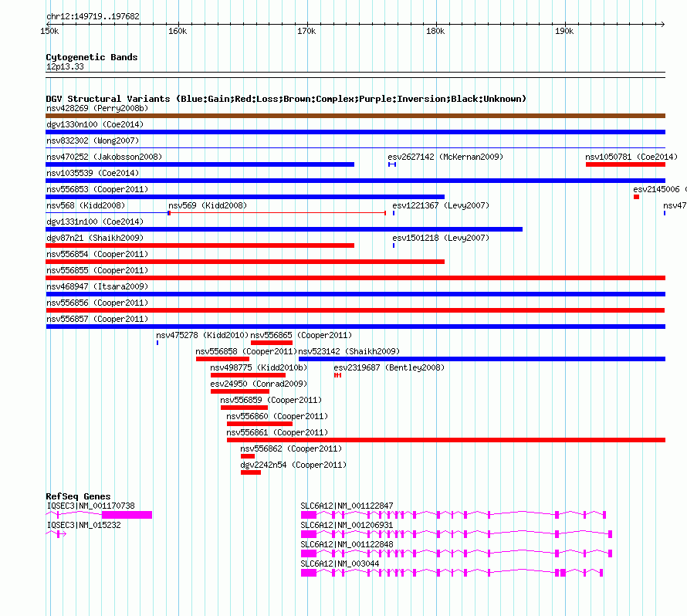Open IQSEC3|NM_001170738 gene label
The image size is (687, 616).
(90, 506)
